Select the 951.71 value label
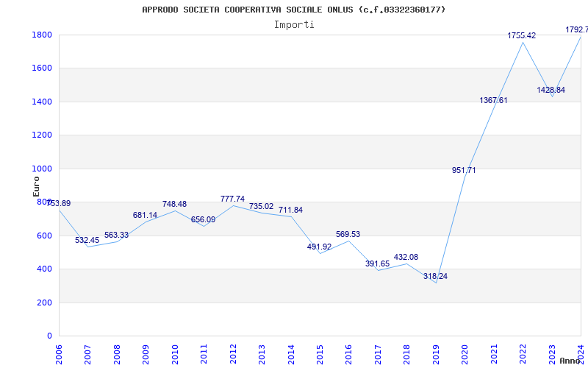Viewport: 588px width, 368px height. pyautogui.click(x=464, y=170)
